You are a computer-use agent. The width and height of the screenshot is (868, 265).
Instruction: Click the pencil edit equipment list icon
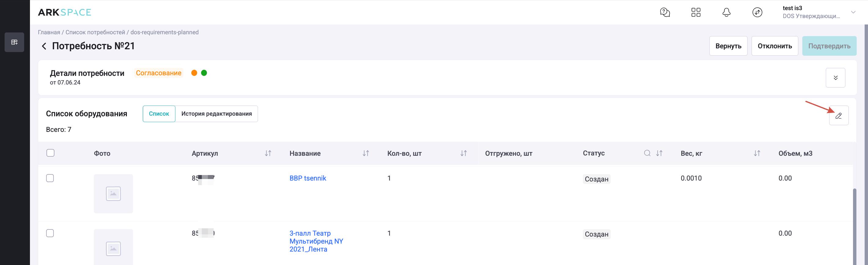coord(838,116)
